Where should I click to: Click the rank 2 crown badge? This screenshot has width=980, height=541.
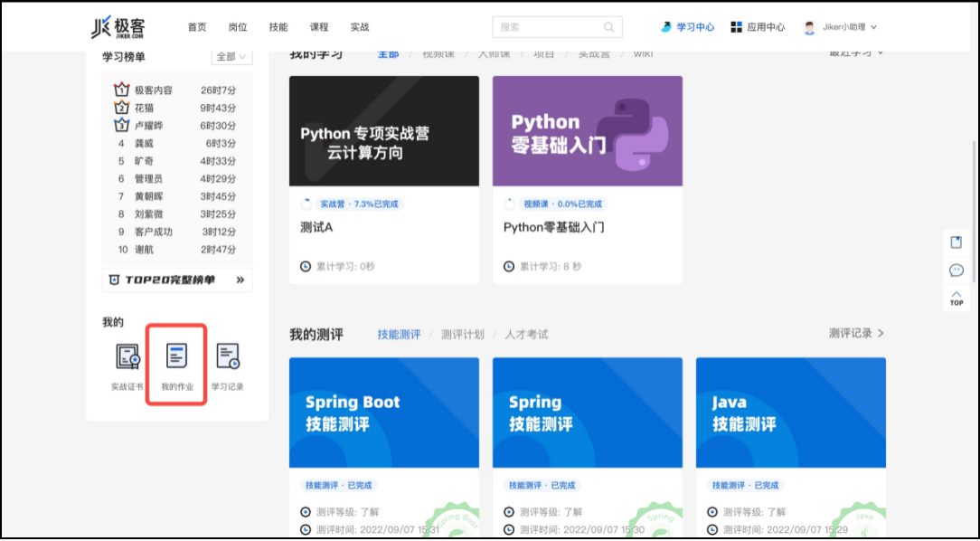121,107
